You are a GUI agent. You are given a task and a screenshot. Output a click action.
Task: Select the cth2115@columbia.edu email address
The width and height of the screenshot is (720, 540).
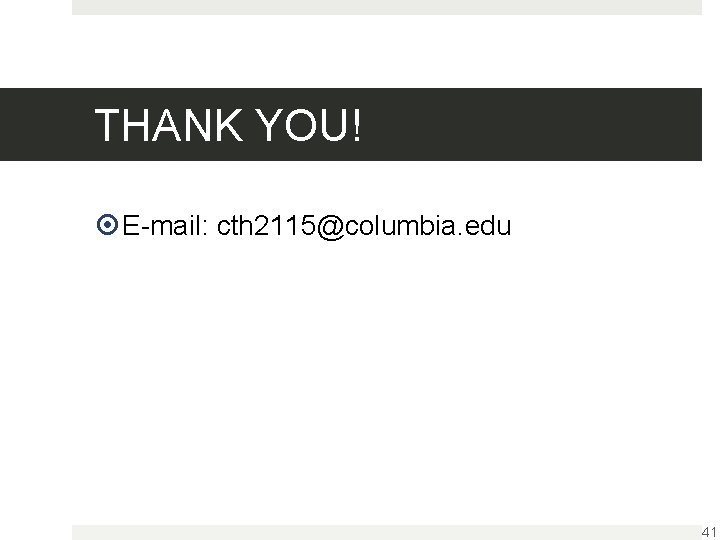pyautogui.click(x=364, y=226)
